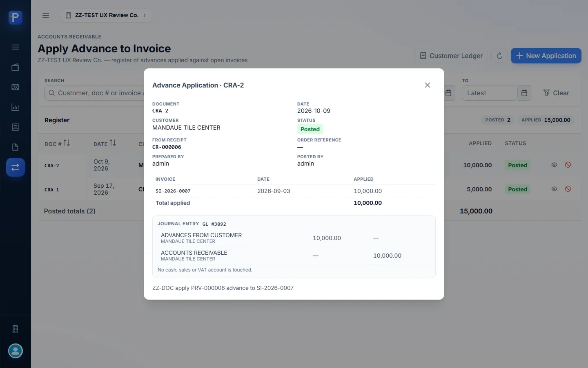The width and height of the screenshot is (588, 368).
Task: Expand the ZZ-TEST UX Review Co. company switcher
Action: [106, 16]
